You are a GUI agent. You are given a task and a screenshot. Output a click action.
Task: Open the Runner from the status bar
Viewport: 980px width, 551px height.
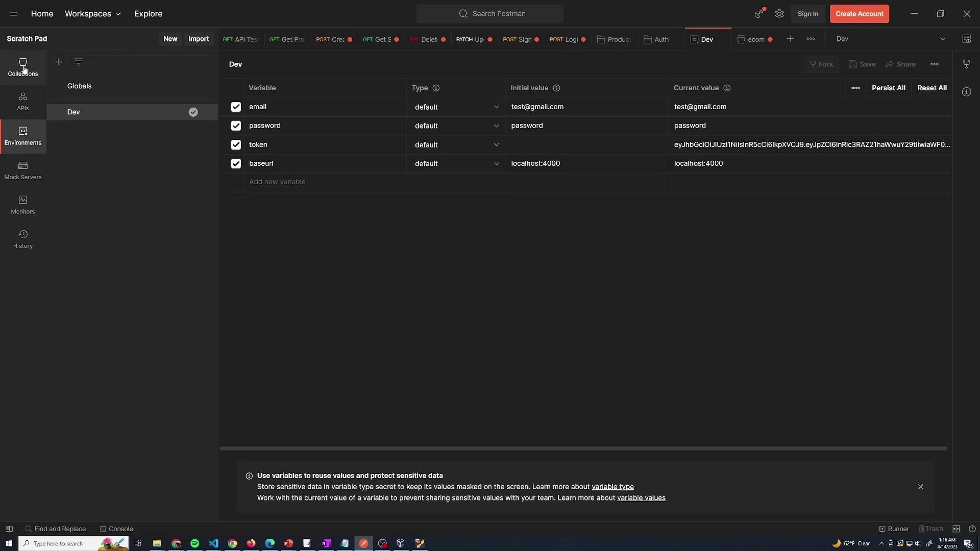pyautogui.click(x=894, y=529)
